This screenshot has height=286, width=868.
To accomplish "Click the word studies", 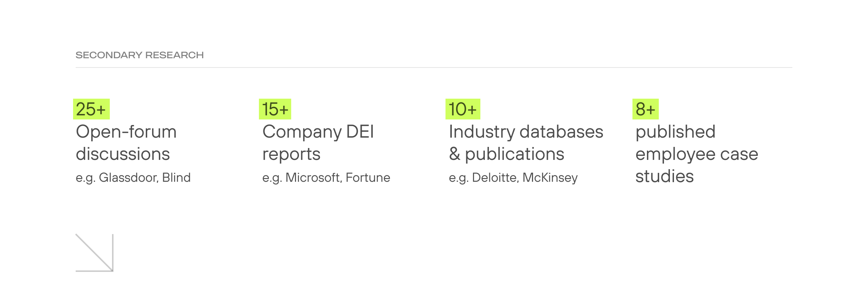I will [x=664, y=176].
